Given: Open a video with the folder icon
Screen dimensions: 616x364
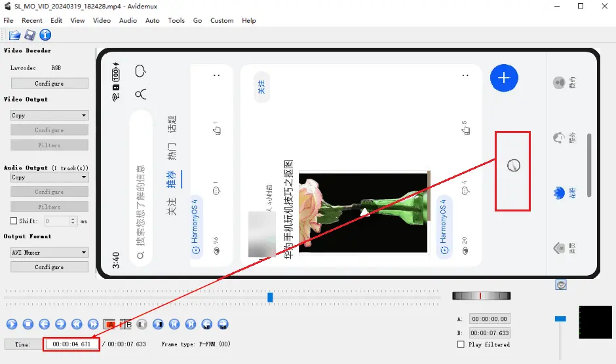Looking at the screenshot, I should coord(14,35).
